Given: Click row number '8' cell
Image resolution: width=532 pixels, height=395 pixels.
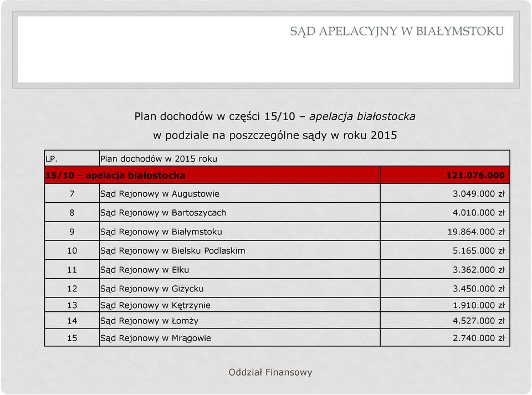Looking at the screenshot, I should 72,213.
